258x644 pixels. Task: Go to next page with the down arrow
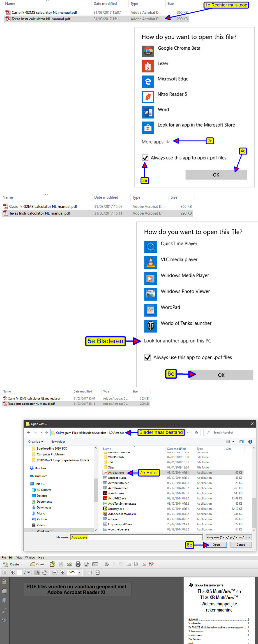12,572
